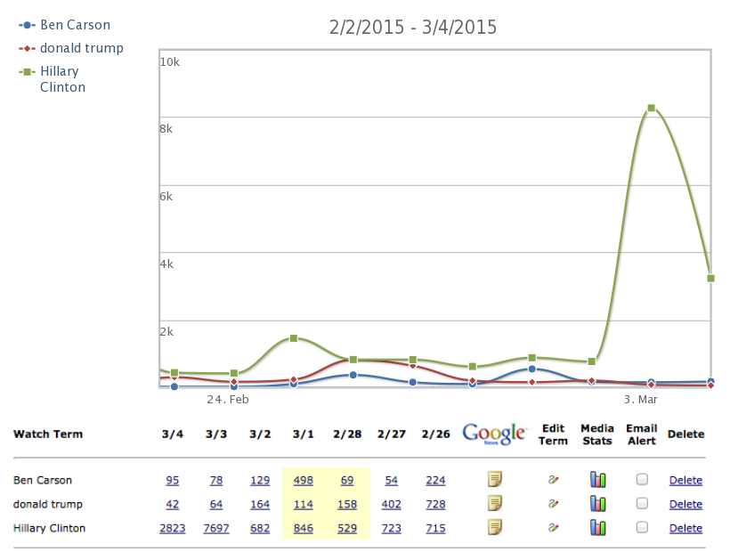Viewport: 730px width, 560px height.
Task: Toggle email alert checkbox for Hillary Clinton
Action: tap(642, 528)
